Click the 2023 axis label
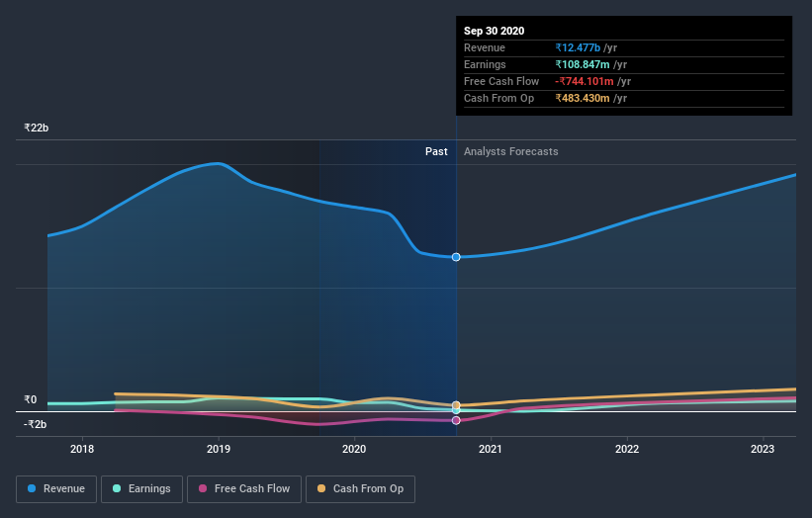The height and width of the screenshot is (518, 812). (763, 449)
